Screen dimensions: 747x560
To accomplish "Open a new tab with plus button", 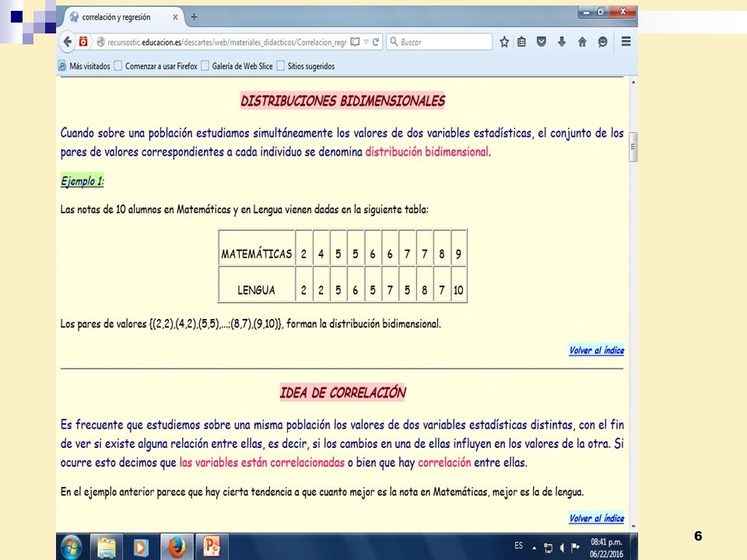I will (194, 17).
